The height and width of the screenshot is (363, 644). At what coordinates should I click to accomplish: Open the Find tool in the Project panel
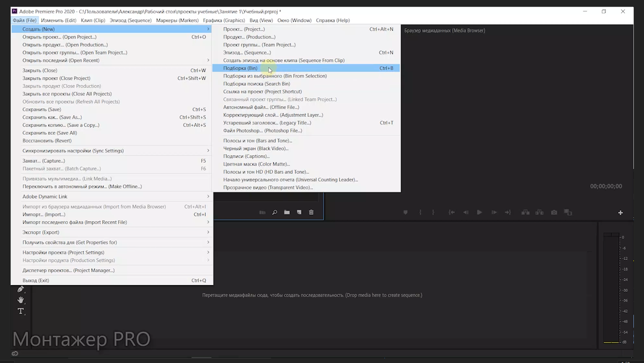pyautogui.click(x=275, y=212)
